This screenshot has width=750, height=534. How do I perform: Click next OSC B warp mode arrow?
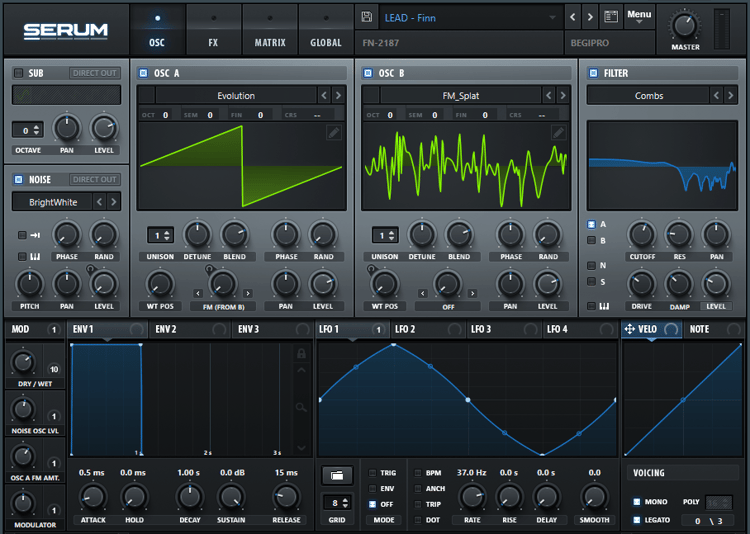472,293
